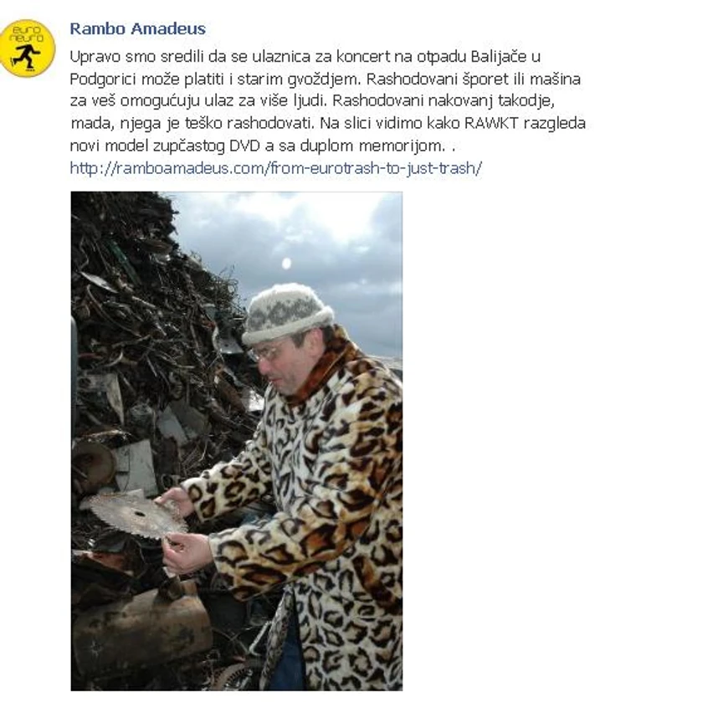
Task: Click the 'from-eurotrash' portion of the URL
Action: click(x=324, y=167)
